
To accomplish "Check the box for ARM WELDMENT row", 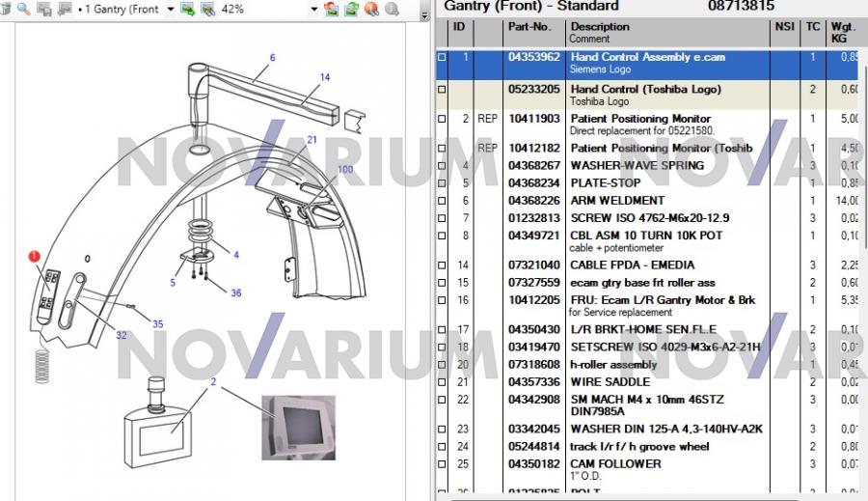I will (x=443, y=201).
